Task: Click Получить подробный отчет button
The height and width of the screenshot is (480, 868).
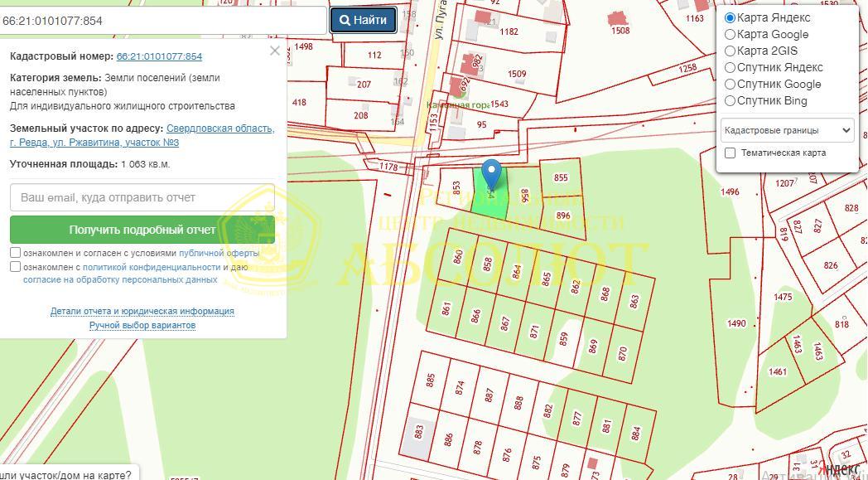Action: [142, 230]
